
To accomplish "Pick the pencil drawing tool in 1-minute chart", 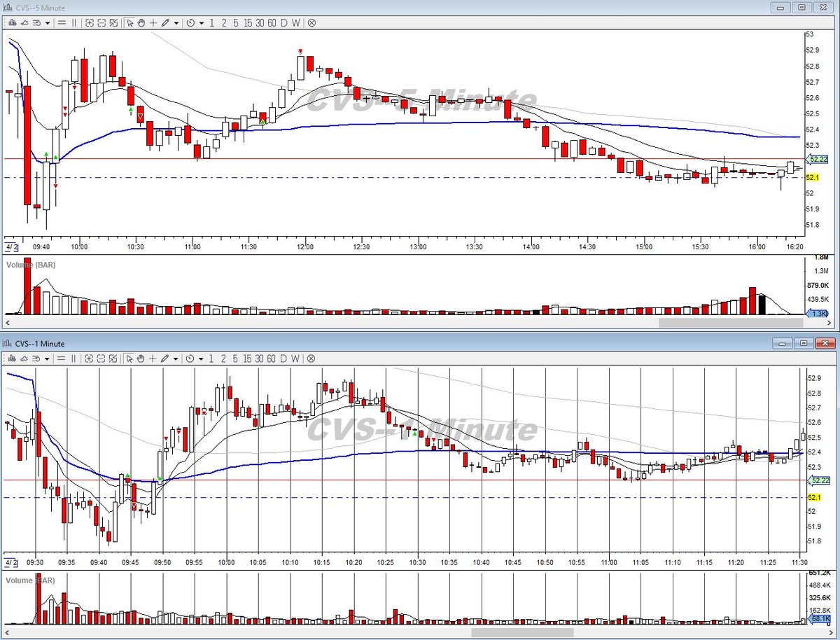I will coord(165,358).
